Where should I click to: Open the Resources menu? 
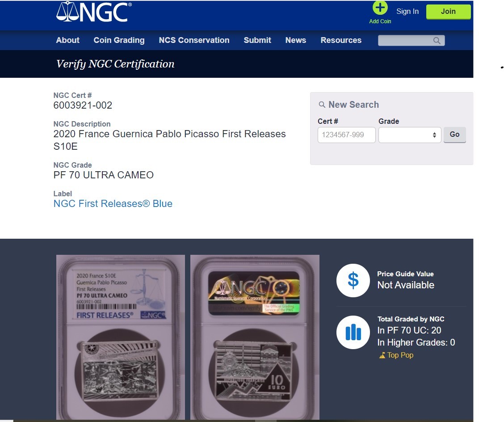[341, 40]
